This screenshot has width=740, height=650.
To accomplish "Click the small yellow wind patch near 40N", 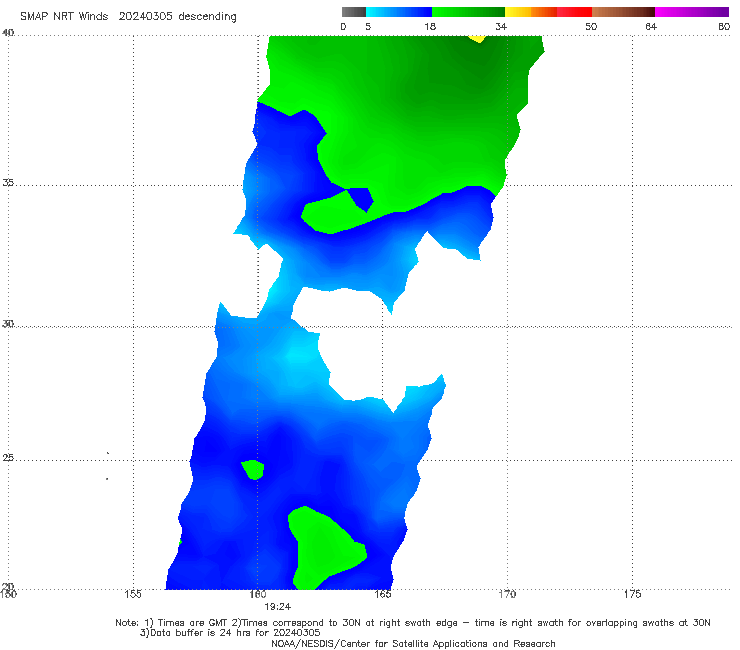I will (478, 39).
